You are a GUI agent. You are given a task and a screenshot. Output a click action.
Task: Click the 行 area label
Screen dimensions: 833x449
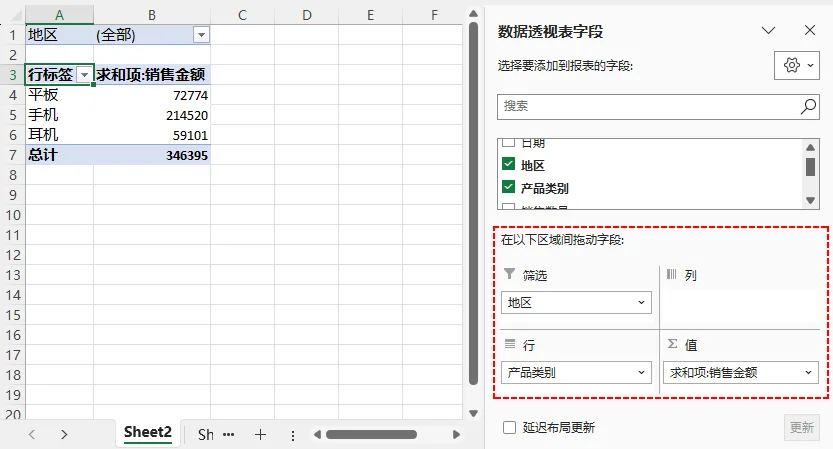point(529,345)
